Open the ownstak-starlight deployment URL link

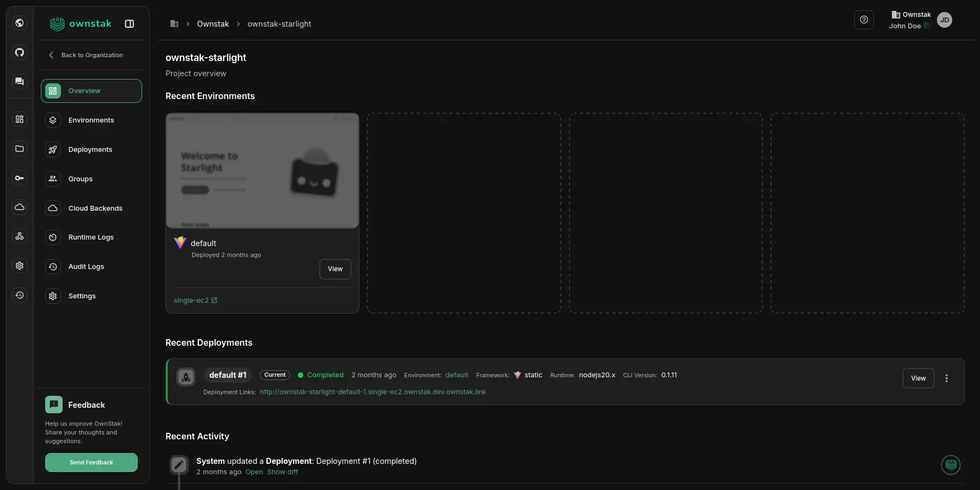pos(372,392)
